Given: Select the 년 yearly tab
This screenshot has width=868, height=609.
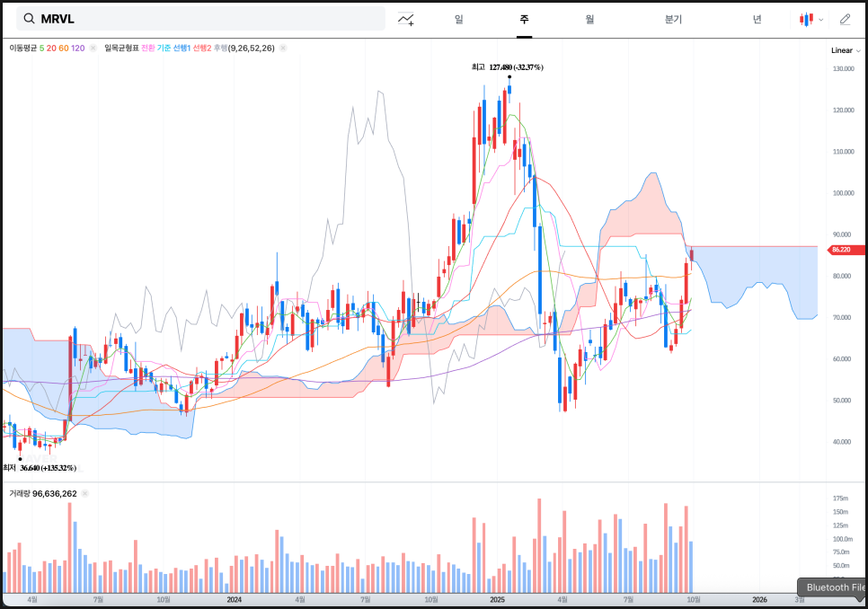Looking at the screenshot, I should [x=757, y=19].
